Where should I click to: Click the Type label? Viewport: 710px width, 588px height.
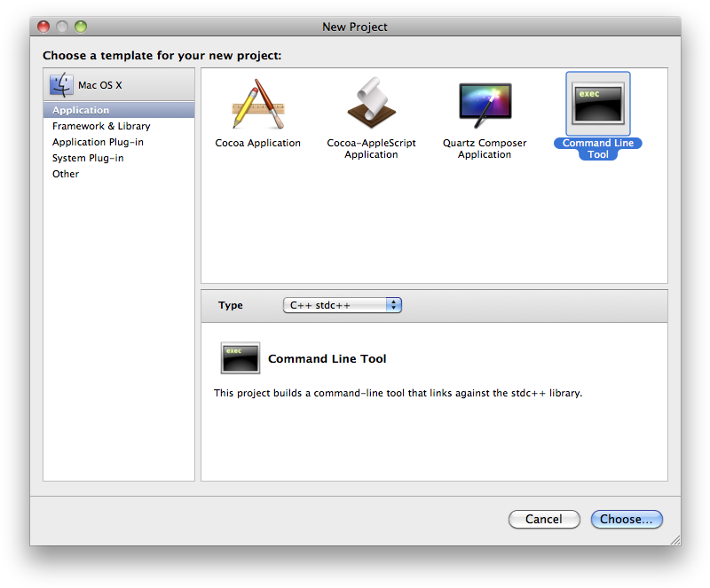[231, 306]
